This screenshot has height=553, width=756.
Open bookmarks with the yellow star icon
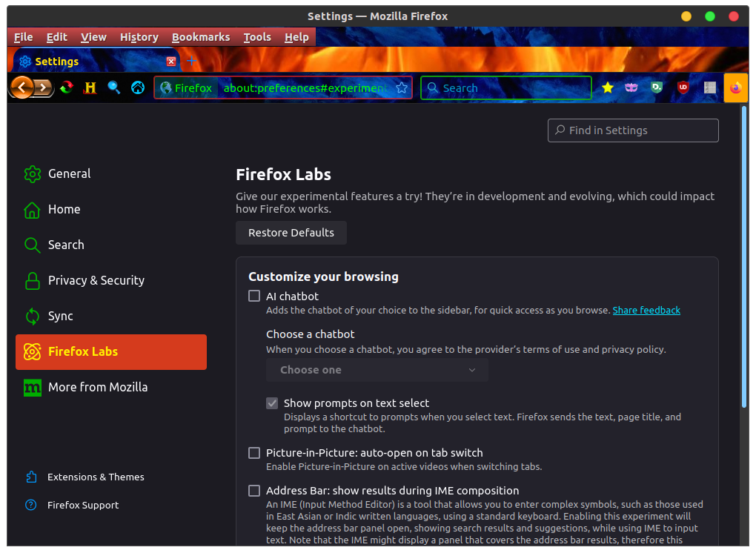click(x=608, y=87)
